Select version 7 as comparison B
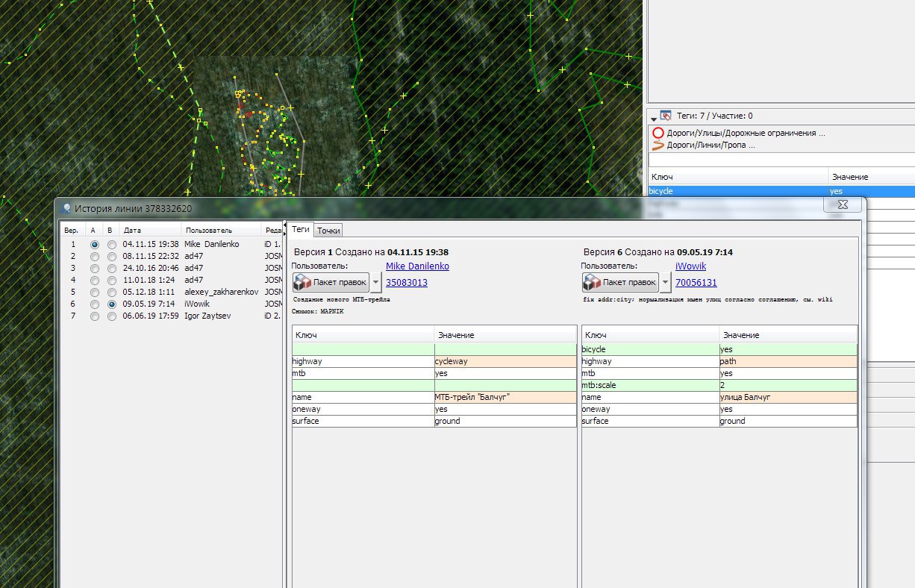The width and height of the screenshot is (915, 588). (112, 316)
